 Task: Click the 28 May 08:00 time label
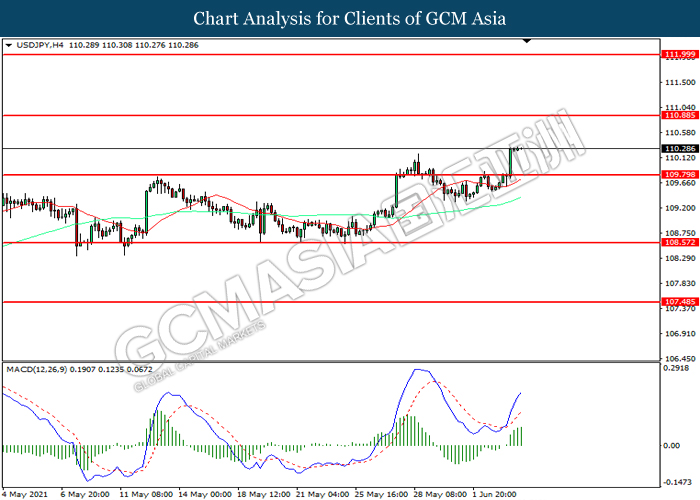pos(441,494)
